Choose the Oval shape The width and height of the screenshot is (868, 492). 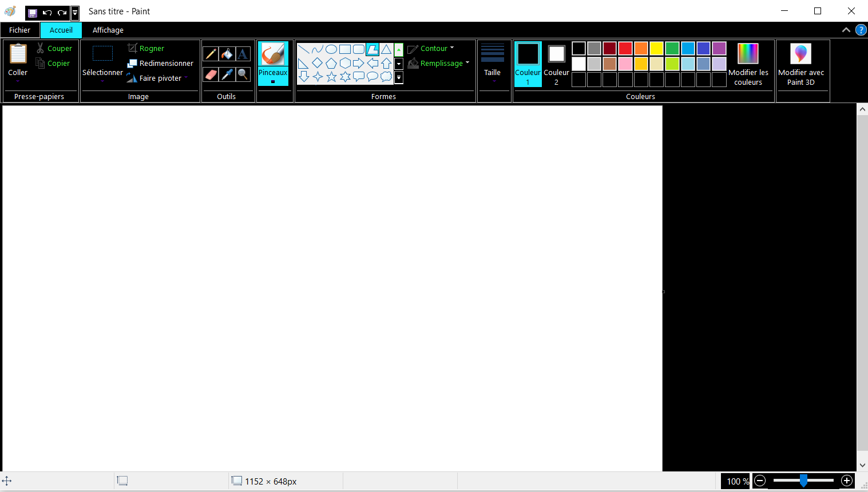point(331,49)
